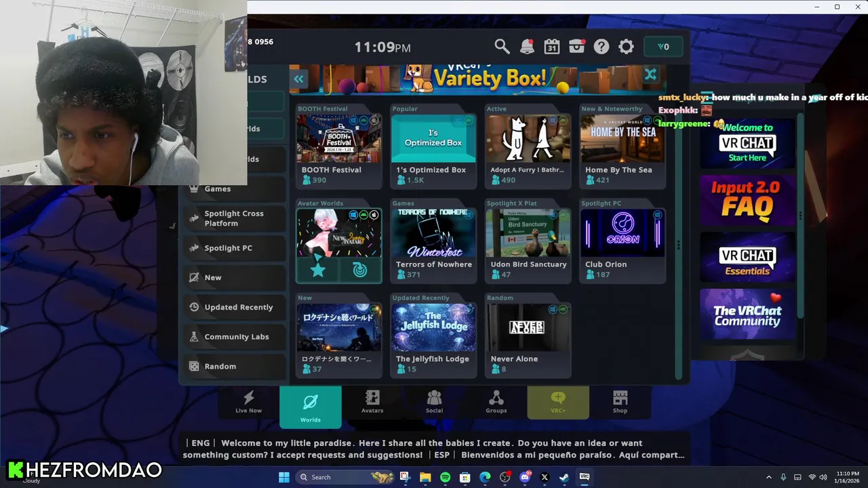Open the taskbar date and time

[848, 477]
